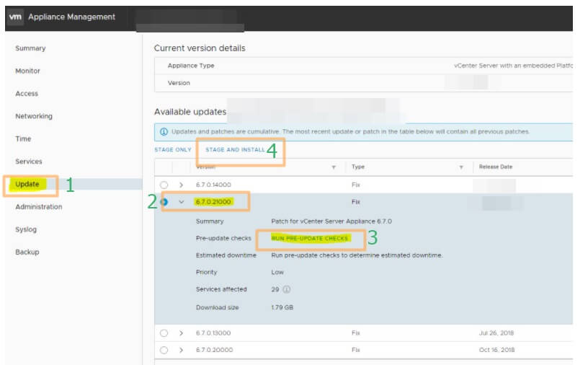Navigate to Services in the sidebar
This screenshot has height=365, width=588.
click(x=29, y=162)
